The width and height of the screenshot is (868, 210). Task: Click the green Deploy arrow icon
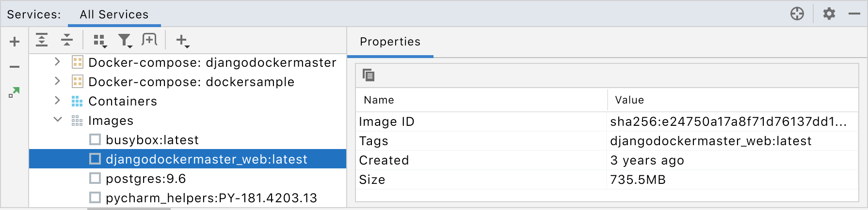pos(15,92)
